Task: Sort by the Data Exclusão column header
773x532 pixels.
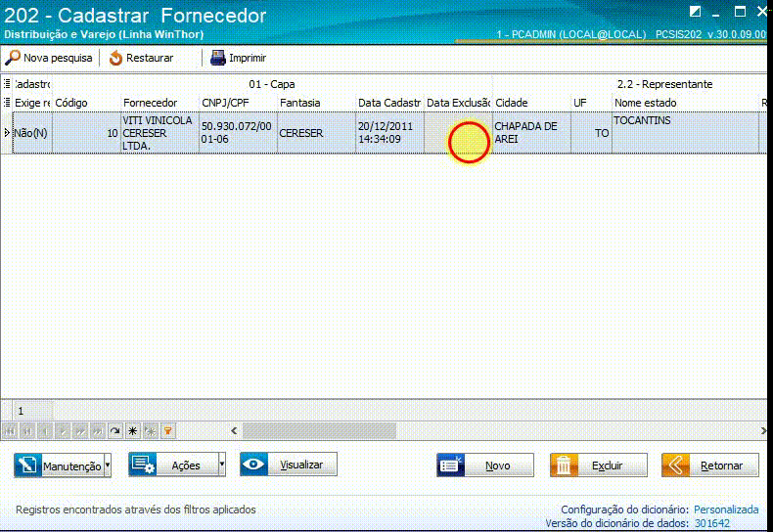Action: pyautogui.click(x=458, y=103)
